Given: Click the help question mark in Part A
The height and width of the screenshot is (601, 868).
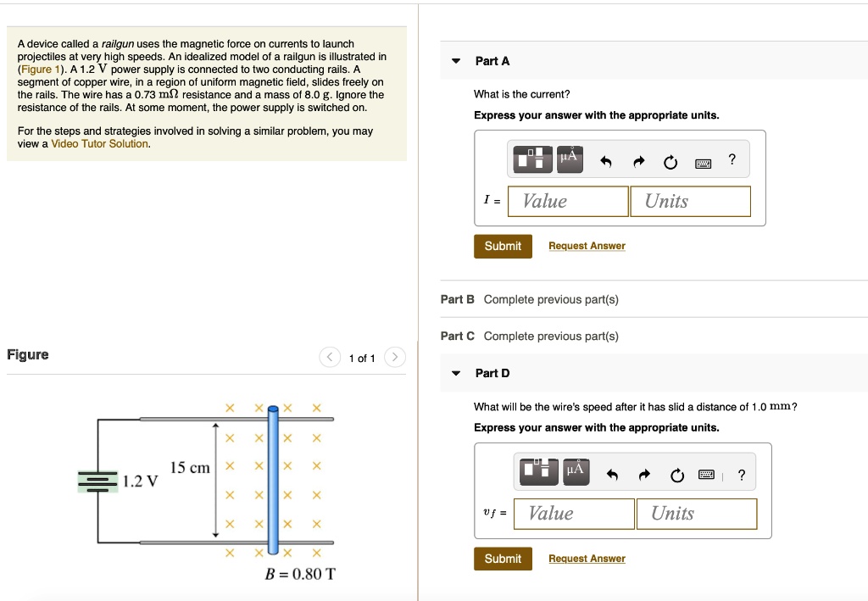Looking at the screenshot, I should coord(732,159).
